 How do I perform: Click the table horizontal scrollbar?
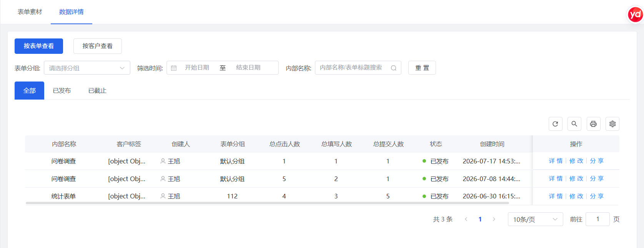[x=267, y=203]
